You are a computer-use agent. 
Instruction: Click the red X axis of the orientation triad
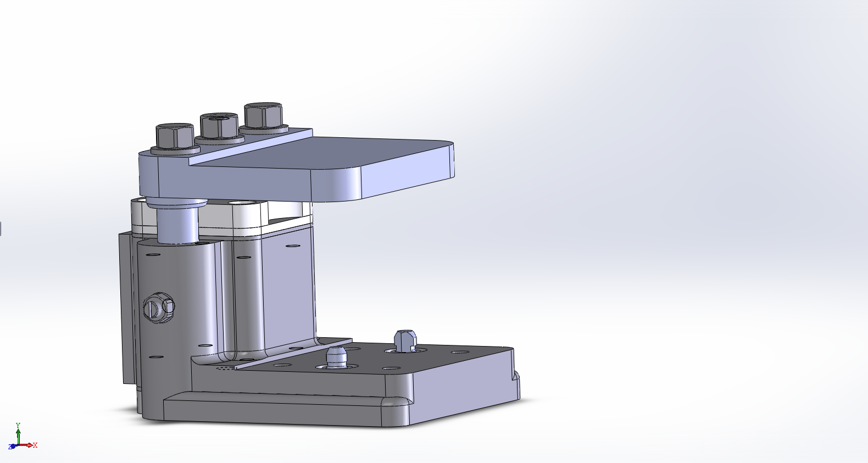click(x=29, y=445)
